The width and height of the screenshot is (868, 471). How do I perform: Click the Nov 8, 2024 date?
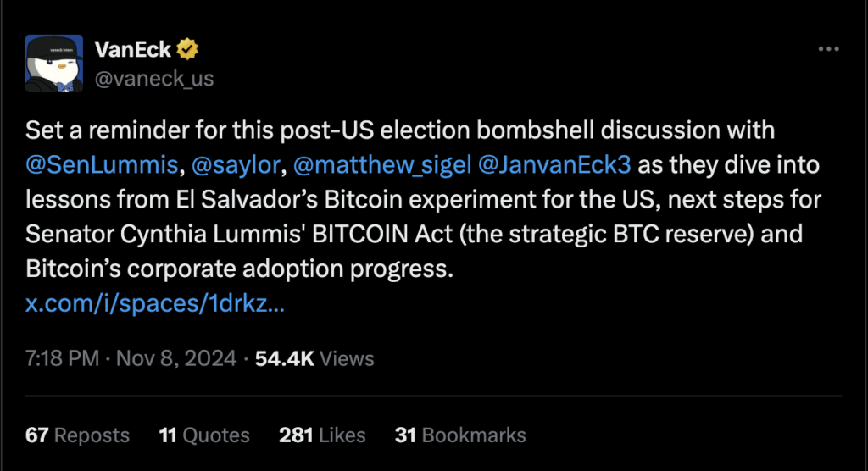176,358
